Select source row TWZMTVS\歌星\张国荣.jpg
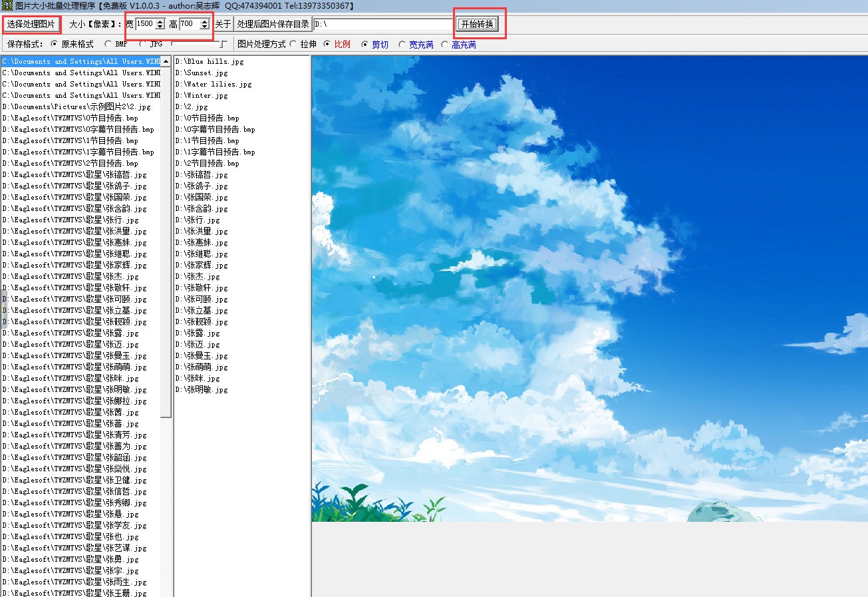Viewport: 868px width, 597px height. [x=81, y=197]
